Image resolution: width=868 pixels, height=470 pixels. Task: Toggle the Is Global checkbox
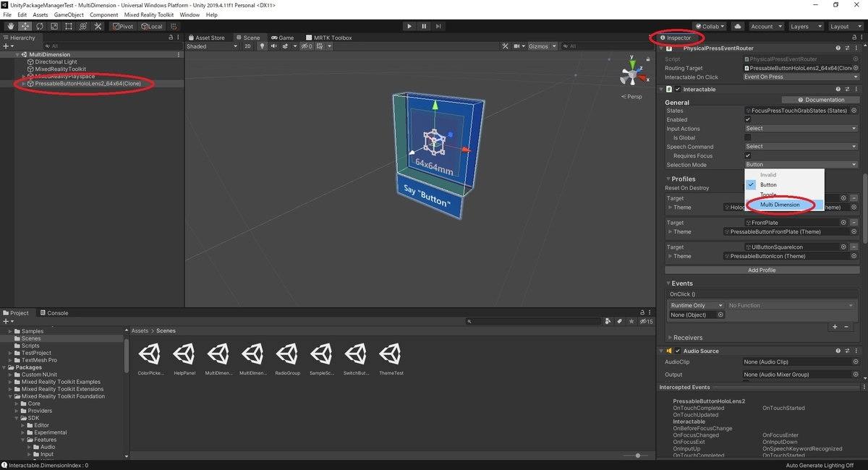point(748,137)
